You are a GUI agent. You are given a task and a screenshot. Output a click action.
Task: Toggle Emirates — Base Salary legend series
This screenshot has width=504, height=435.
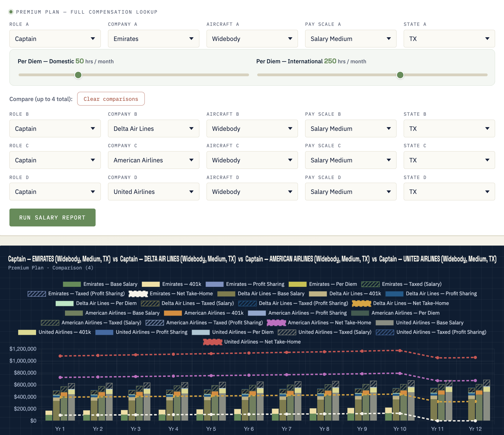tap(100, 284)
